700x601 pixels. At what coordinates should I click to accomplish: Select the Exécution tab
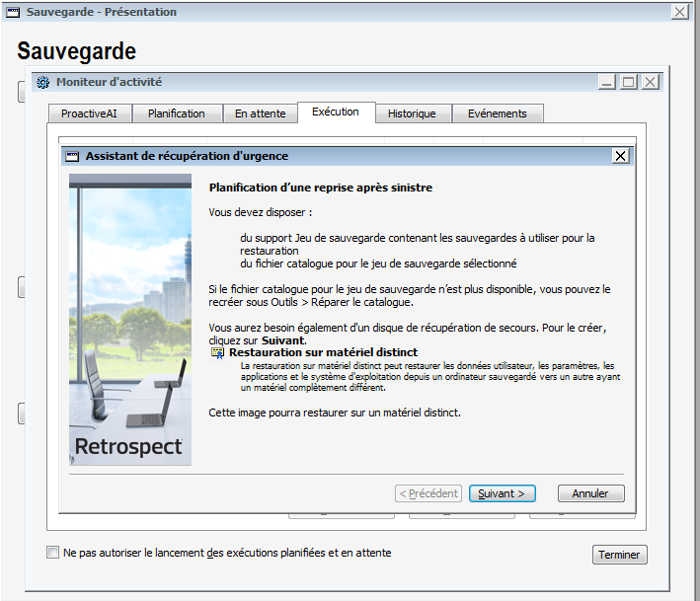(x=336, y=112)
